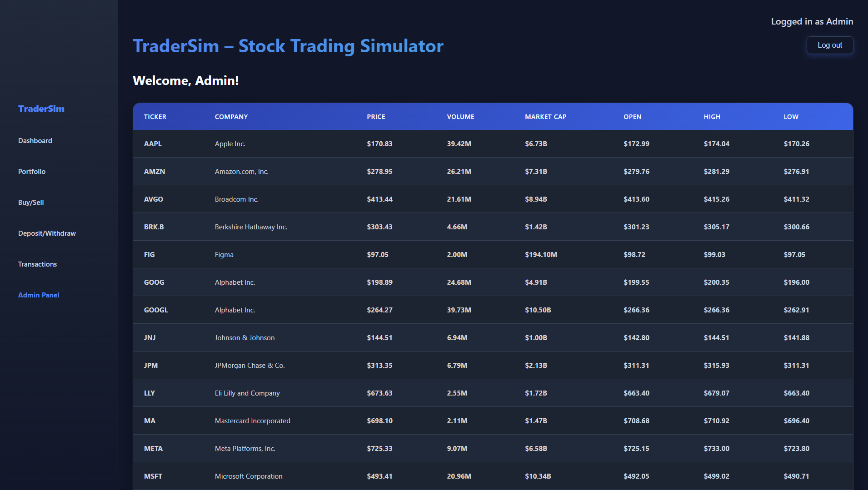Click the Ticker column header
This screenshot has height=490, width=868.
[x=155, y=117]
